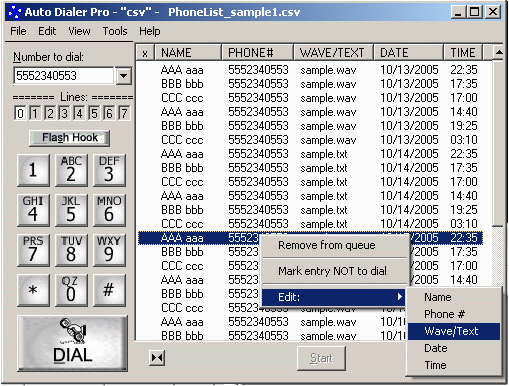Choose Remove from queue
509x386 pixels.
[x=334, y=245]
